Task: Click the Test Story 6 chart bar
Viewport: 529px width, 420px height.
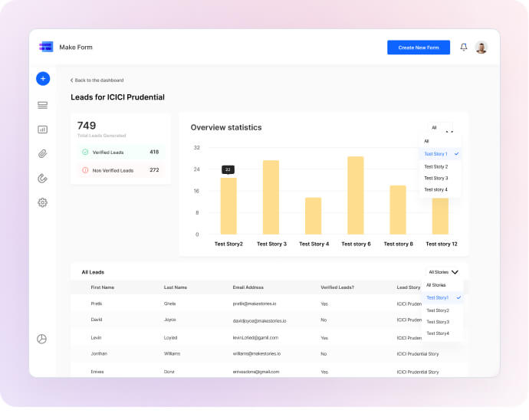Action: pos(355,195)
